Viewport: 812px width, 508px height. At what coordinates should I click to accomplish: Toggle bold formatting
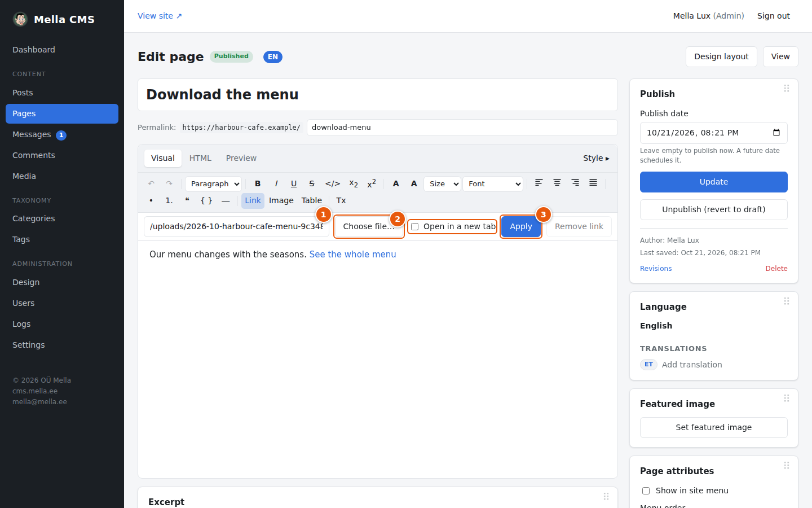258,183
